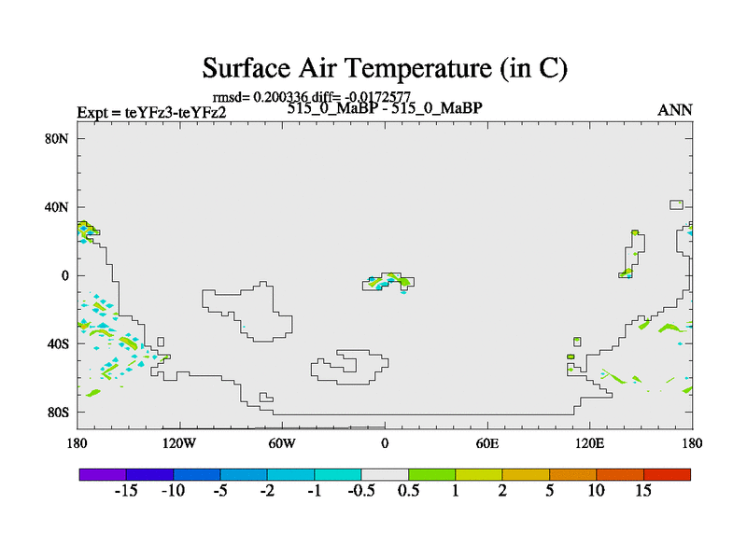This screenshot has width=747, height=560.
Task: Click the dark blue swatch between -15 and -10
Action: (149, 474)
